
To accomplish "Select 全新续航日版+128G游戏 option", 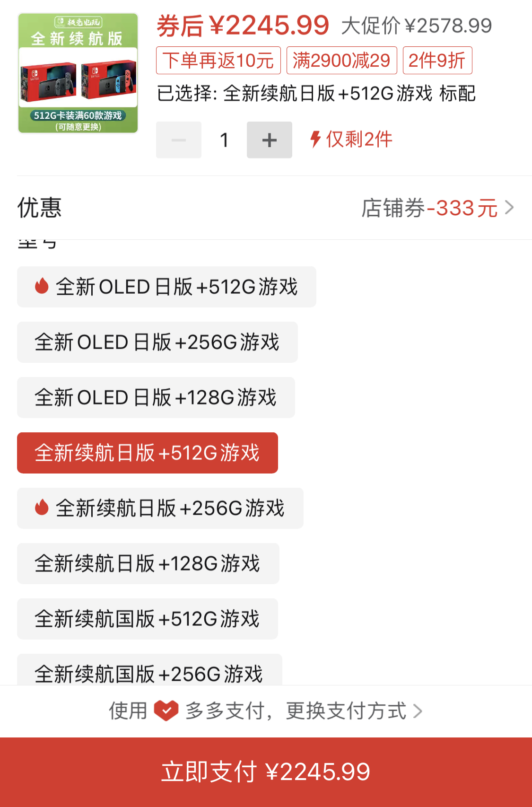I will [x=148, y=563].
